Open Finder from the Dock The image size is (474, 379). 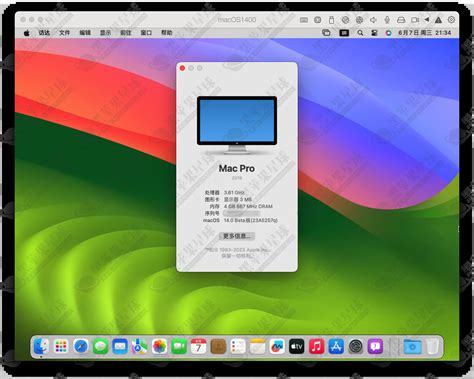tap(41, 347)
